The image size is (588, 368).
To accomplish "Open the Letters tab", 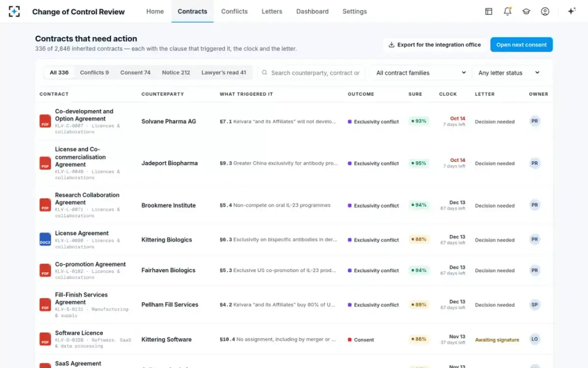I will (x=272, y=11).
